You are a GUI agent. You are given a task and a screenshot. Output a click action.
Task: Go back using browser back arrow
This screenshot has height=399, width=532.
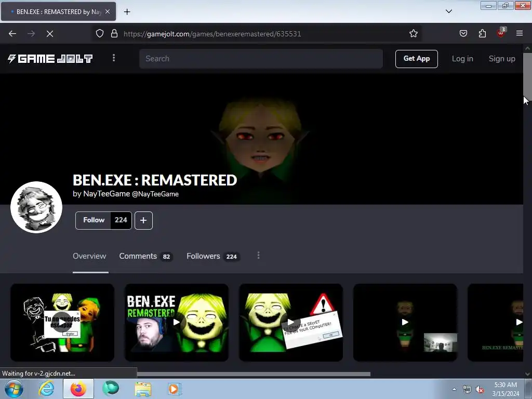coord(12,34)
